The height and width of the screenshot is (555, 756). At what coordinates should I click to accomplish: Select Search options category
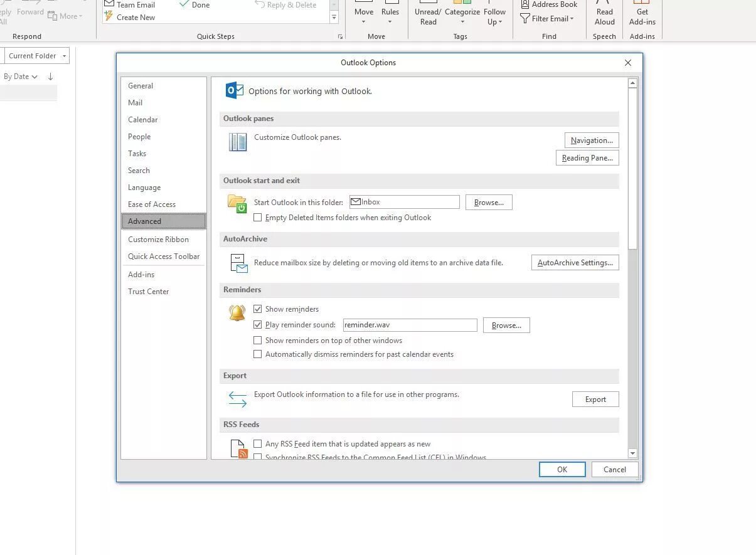tap(163, 171)
